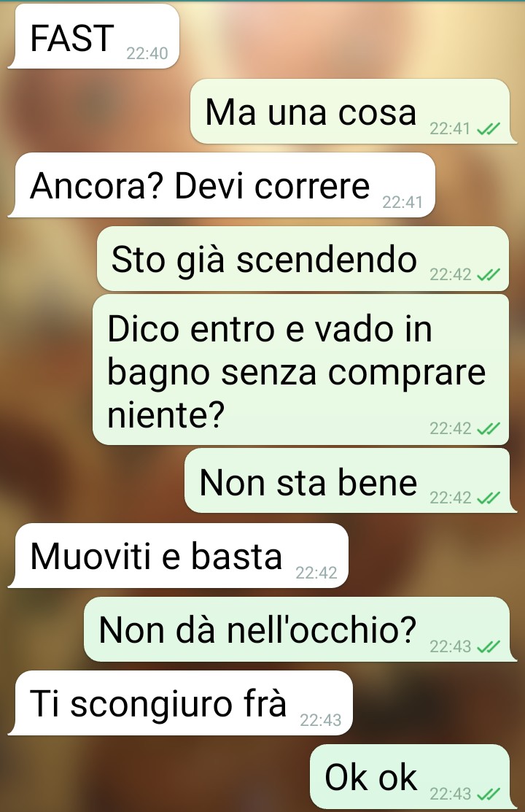525x812 pixels.
Task: Click the 22:40 timestamp on 'FAST'
Action: tap(147, 53)
